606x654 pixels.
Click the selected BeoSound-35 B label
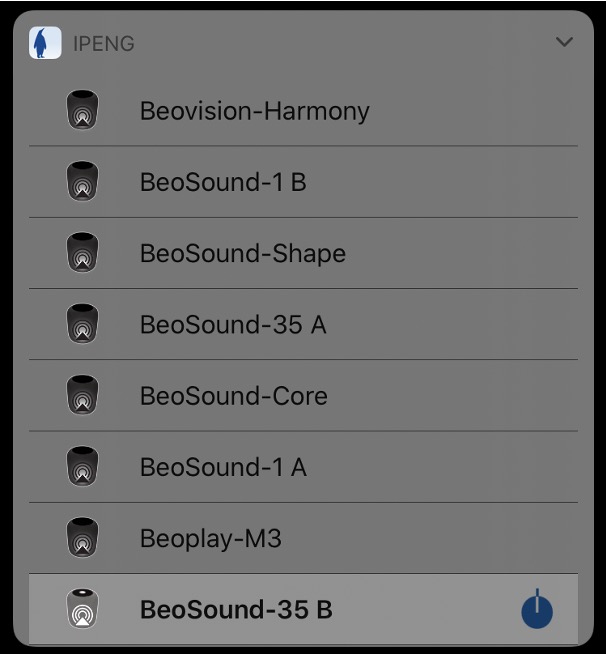pyautogui.click(x=236, y=610)
